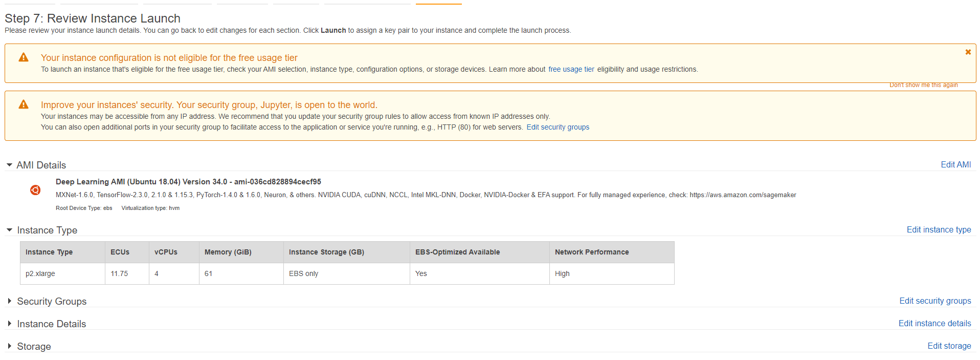Click security group warning triangle icon

pos(24,104)
